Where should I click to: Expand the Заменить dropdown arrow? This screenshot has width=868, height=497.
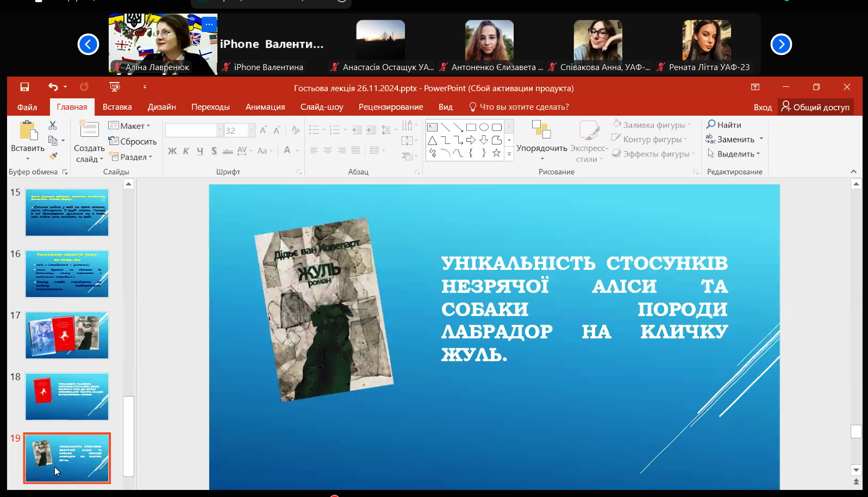click(761, 139)
